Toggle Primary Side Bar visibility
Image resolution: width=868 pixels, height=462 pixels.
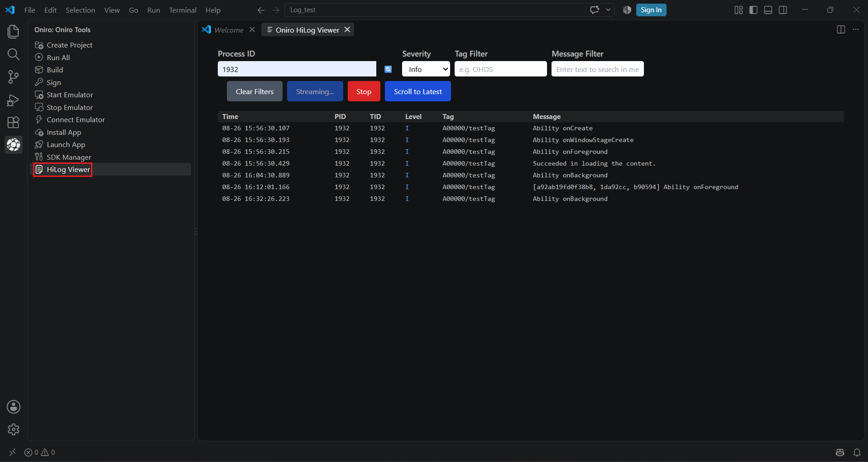pyautogui.click(x=753, y=10)
